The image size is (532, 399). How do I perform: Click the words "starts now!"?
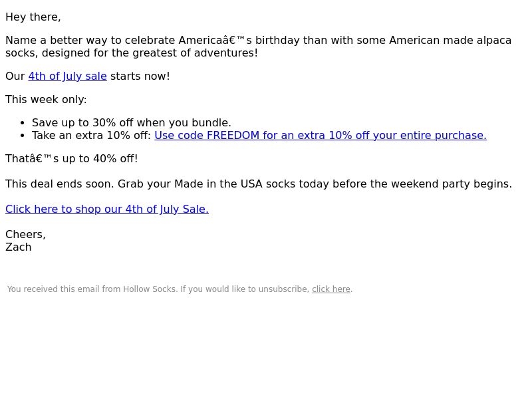(140, 76)
